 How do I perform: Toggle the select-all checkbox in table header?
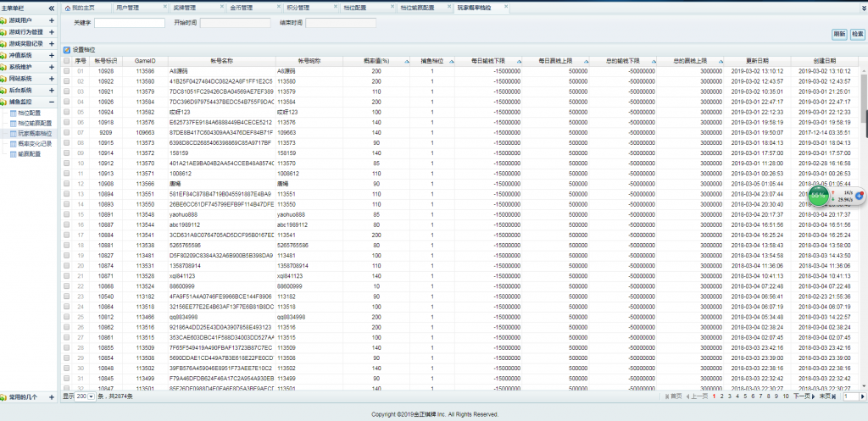67,61
